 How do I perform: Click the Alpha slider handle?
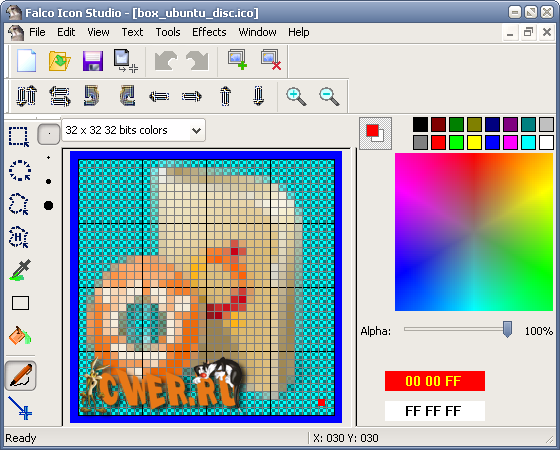pos(507,329)
